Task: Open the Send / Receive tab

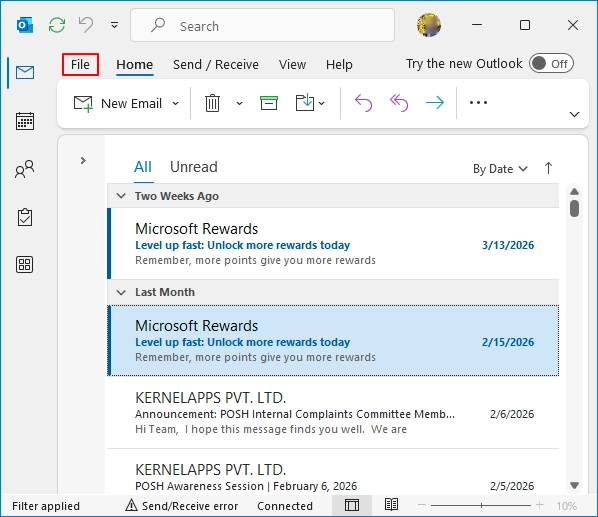Action: (x=215, y=64)
